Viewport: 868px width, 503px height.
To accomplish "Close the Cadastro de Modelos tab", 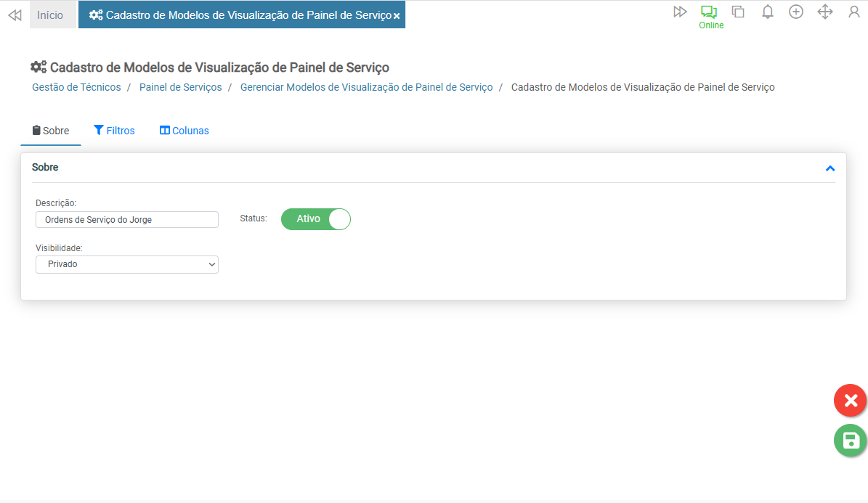I will tap(397, 16).
